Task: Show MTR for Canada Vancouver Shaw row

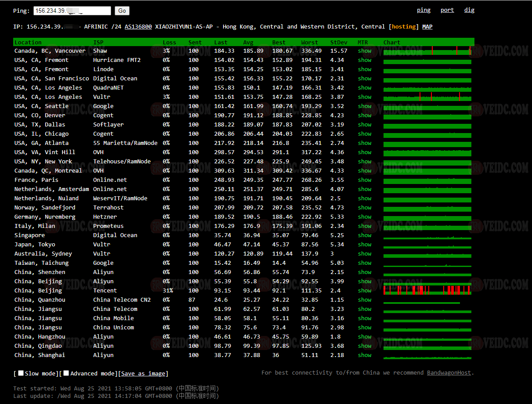Action: pos(364,51)
